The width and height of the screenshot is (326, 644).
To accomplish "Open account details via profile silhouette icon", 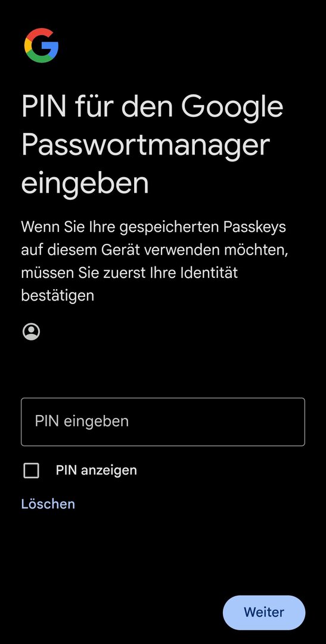I will click(x=31, y=332).
